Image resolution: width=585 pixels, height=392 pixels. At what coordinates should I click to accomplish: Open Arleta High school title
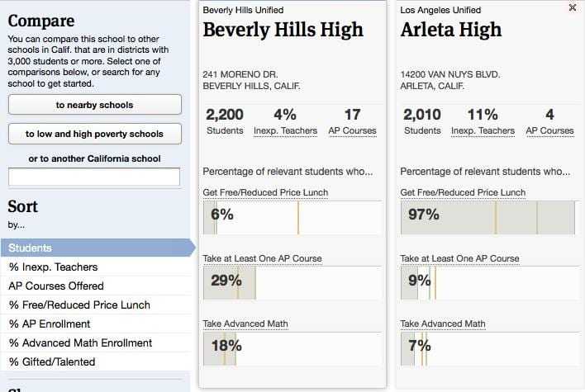pyautogui.click(x=451, y=31)
